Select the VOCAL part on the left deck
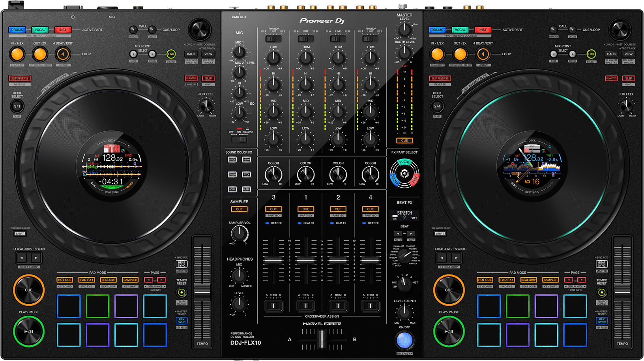The image size is (644, 361). (x=39, y=30)
